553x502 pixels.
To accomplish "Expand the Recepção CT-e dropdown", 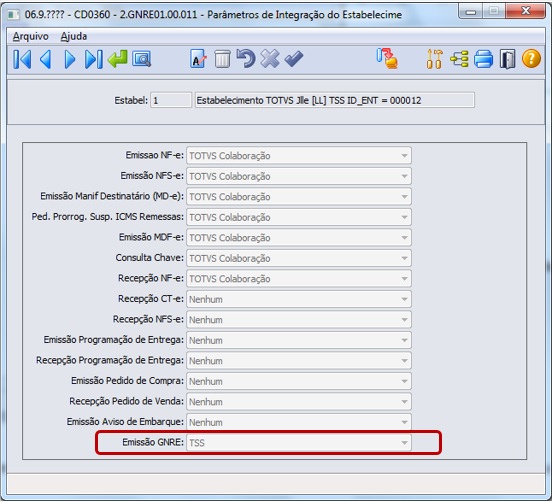I will click(404, 299).
